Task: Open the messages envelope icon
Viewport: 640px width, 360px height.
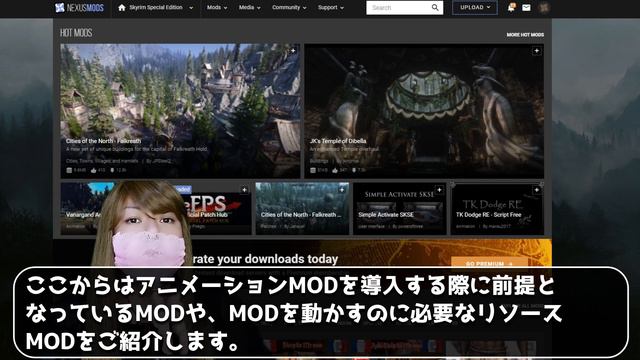Action: click(527, 7)
